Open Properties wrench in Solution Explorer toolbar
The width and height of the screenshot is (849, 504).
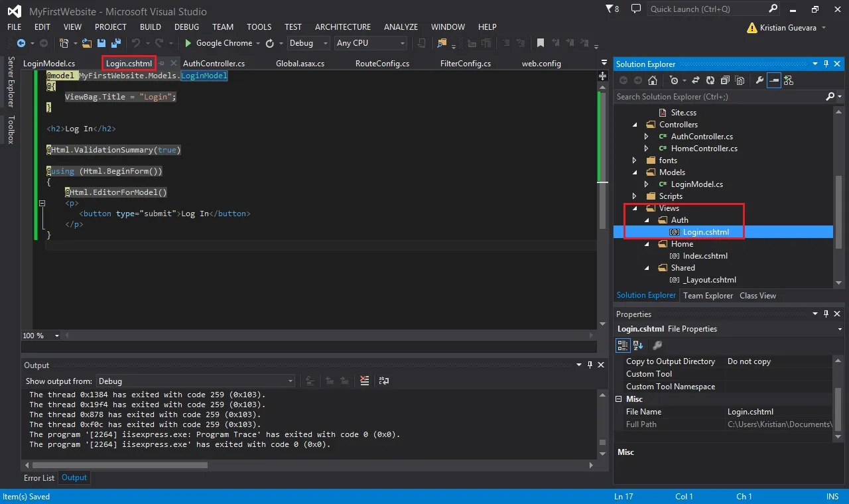tap(759, 80)
